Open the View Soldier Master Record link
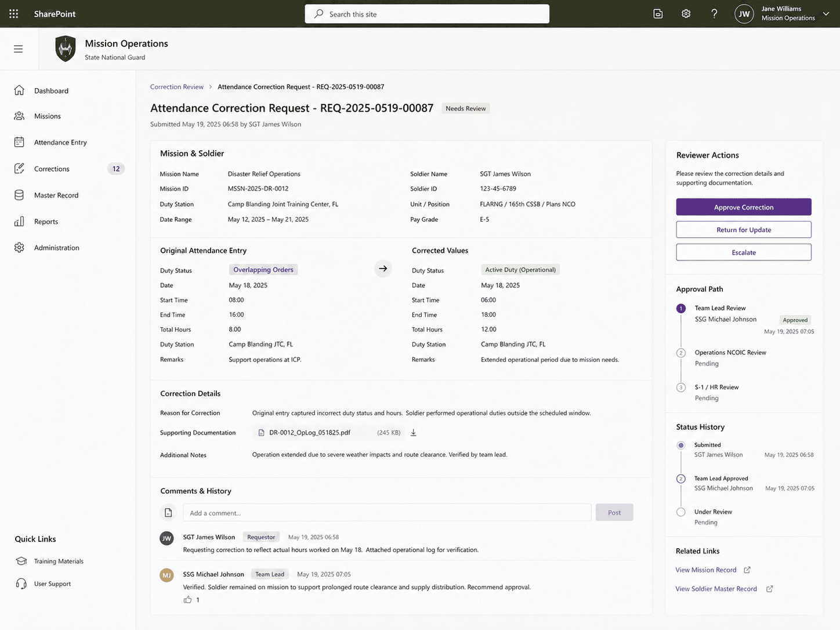 (716, 589)
